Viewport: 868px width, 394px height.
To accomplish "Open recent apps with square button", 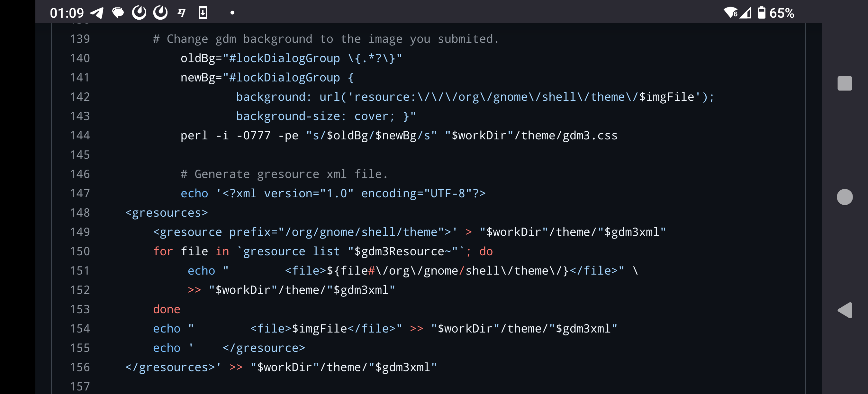I will click(x=845, y=83).
